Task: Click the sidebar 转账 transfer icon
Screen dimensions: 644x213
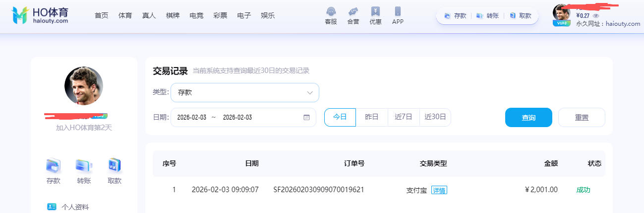Action: [x=84, y=165]
